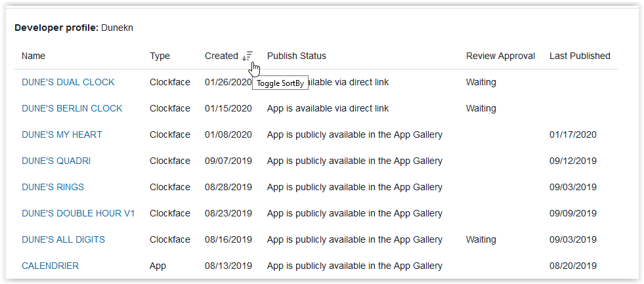Image resolution: width=644 pixels, height=284 pixels.
Task: Open DUNE'S DOUBLE HOUR V1 link
Action: (x=78, y=213)
